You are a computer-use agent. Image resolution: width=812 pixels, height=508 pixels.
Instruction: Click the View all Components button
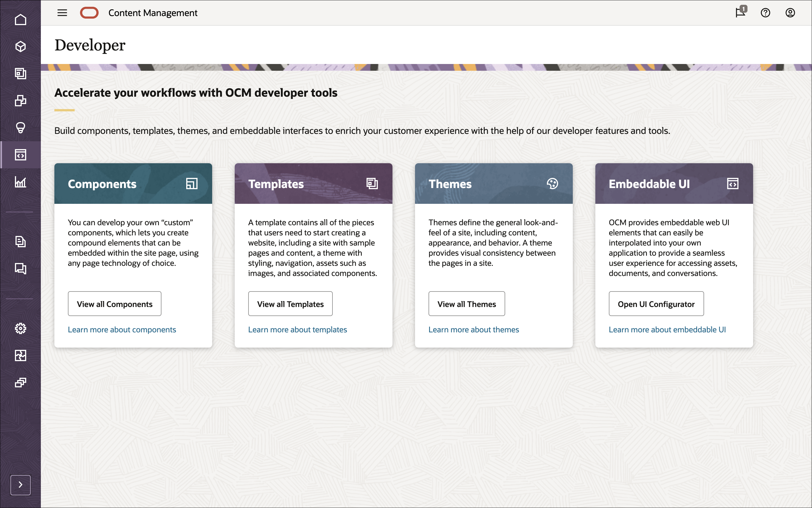click(x=114, y=303)
